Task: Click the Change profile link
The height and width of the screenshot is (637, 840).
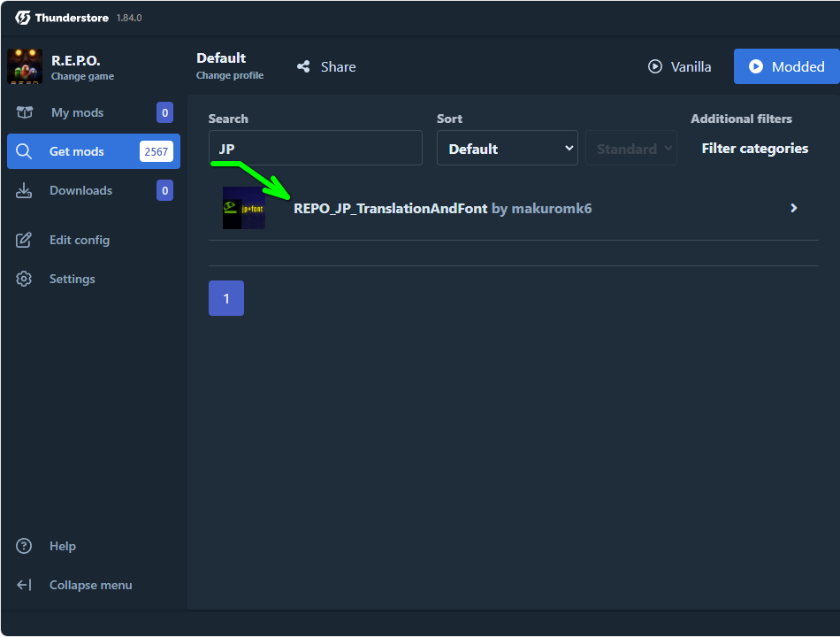Action: tap(230, 75)
